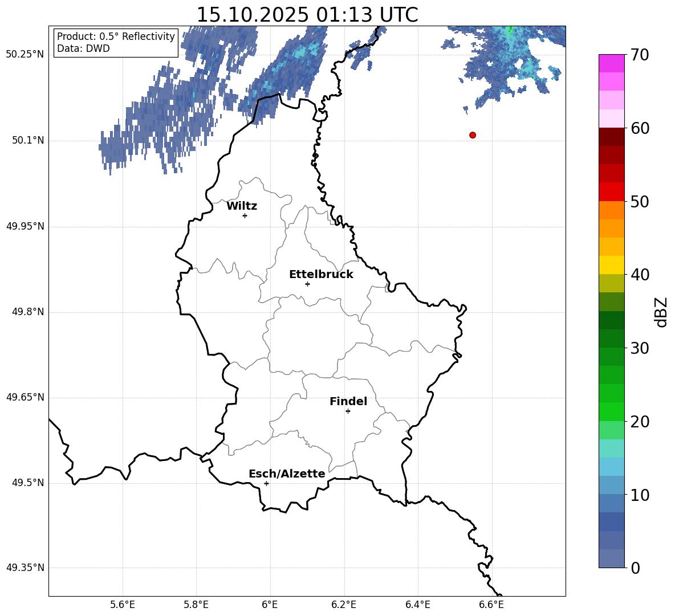Click the dBZ colorbar axis label
675x616 pixels.
661,312
